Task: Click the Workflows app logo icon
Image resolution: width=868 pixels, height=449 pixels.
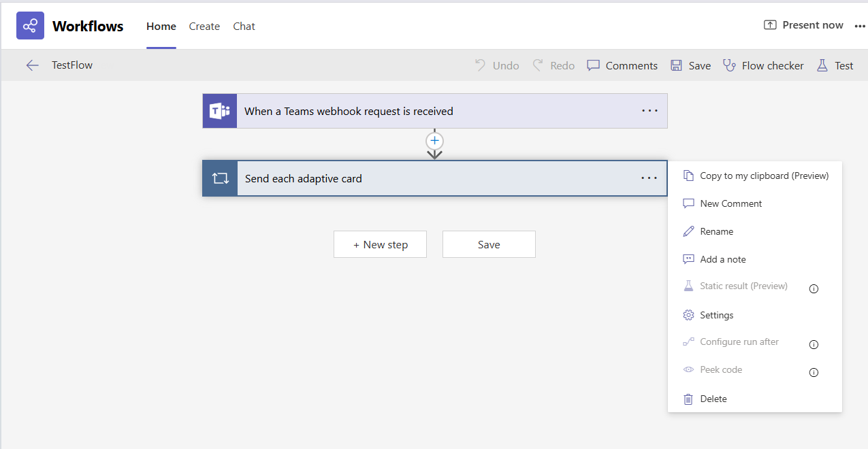Action: [30, 26]
